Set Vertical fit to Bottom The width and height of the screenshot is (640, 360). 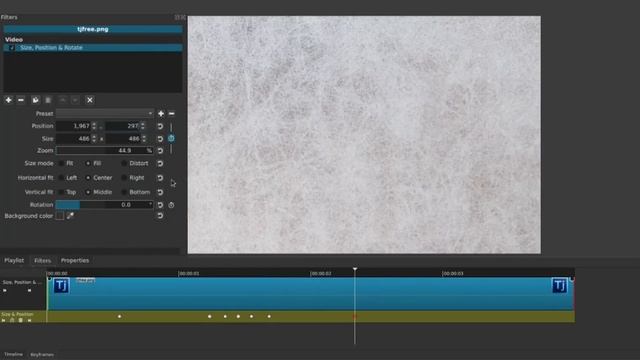click(x=136, y=192)
